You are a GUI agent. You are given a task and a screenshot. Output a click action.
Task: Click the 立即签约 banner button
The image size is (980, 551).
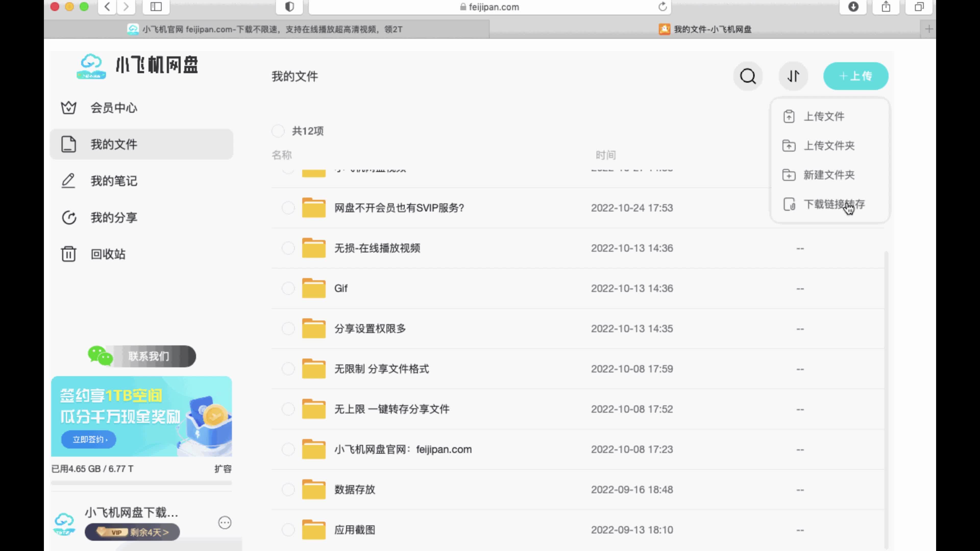tap(89, 440)
